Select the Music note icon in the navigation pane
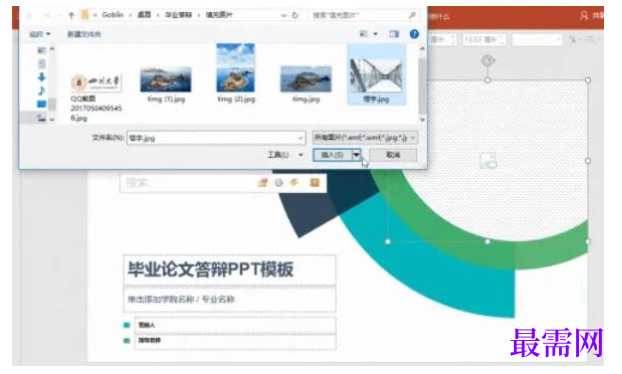622x374 pixels. click(x=42, y=90)
